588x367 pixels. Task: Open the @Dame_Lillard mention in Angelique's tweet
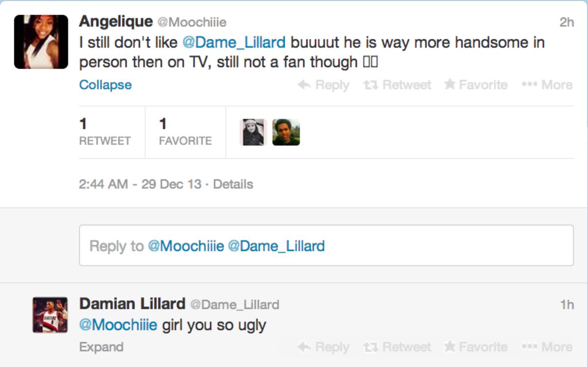click(234, 42)
